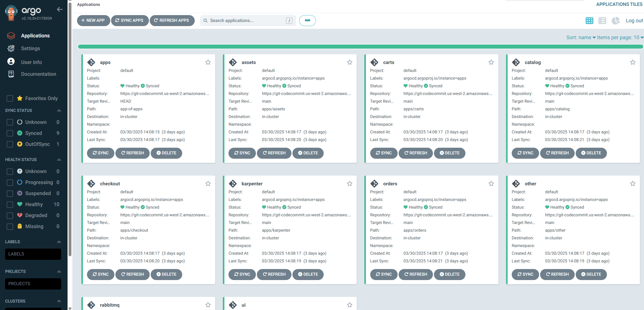Focus the Search applications field

(x=248, y=20)
